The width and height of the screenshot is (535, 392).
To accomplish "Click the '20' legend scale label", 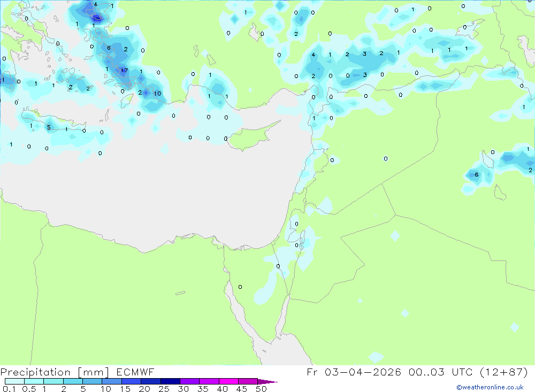I will click(x=144, y=389).
